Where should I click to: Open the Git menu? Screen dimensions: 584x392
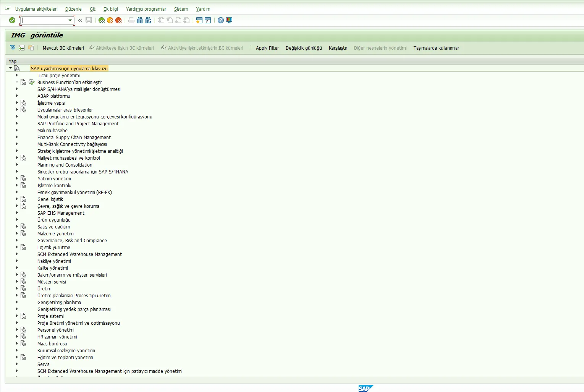click(x=92, y=9)
